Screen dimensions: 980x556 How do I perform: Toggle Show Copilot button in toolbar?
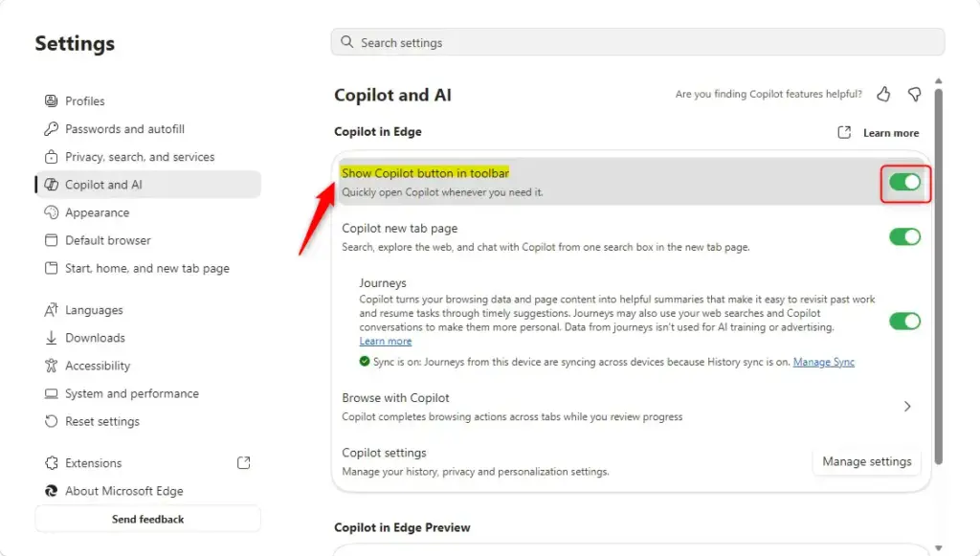click(905, 183)
